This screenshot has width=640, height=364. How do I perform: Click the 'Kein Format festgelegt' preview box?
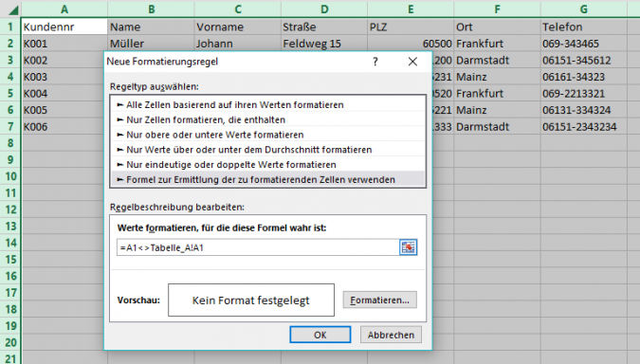tap(251, 300)
